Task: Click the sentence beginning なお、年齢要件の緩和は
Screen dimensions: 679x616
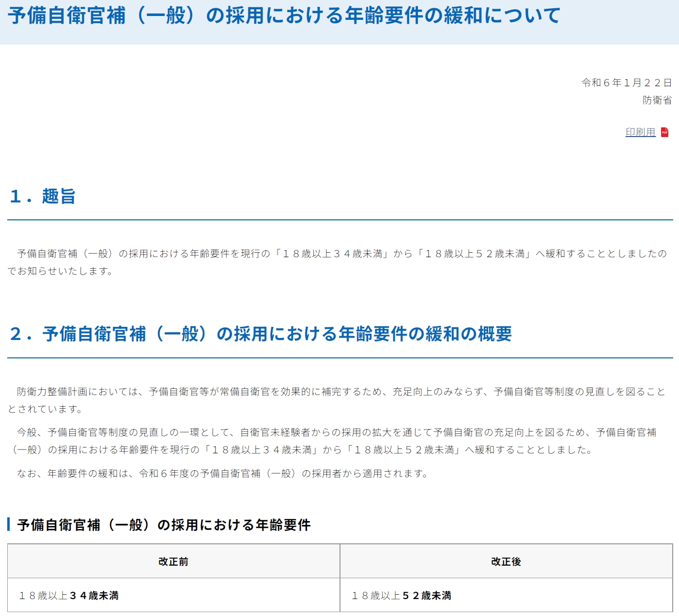Action: tap(223, 473)
